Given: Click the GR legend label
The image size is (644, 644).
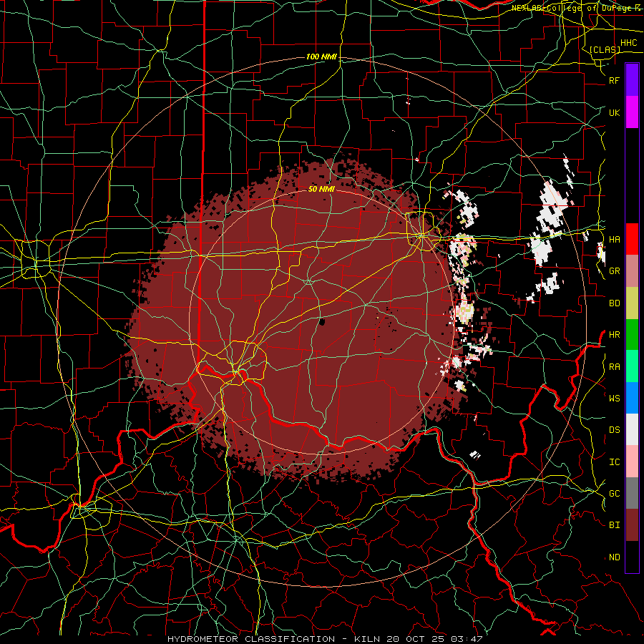Looking at the screenshot, I should coord(614,271).
